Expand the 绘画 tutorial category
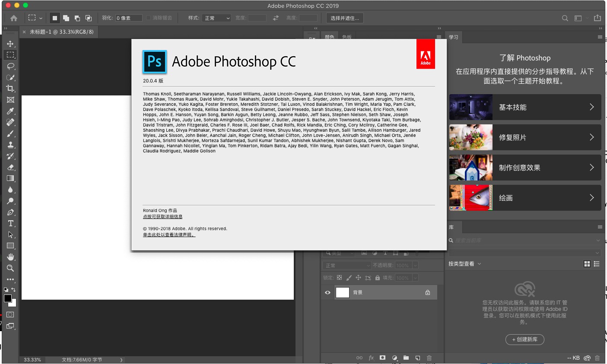The width and height of the screenshot is (607, 364). click(x=525, y=198)
